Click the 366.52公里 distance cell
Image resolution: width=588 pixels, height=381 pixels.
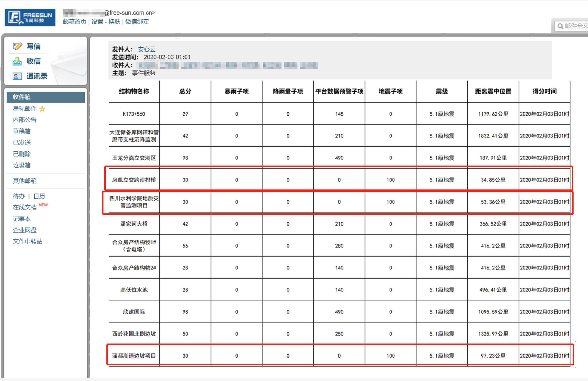493,224
